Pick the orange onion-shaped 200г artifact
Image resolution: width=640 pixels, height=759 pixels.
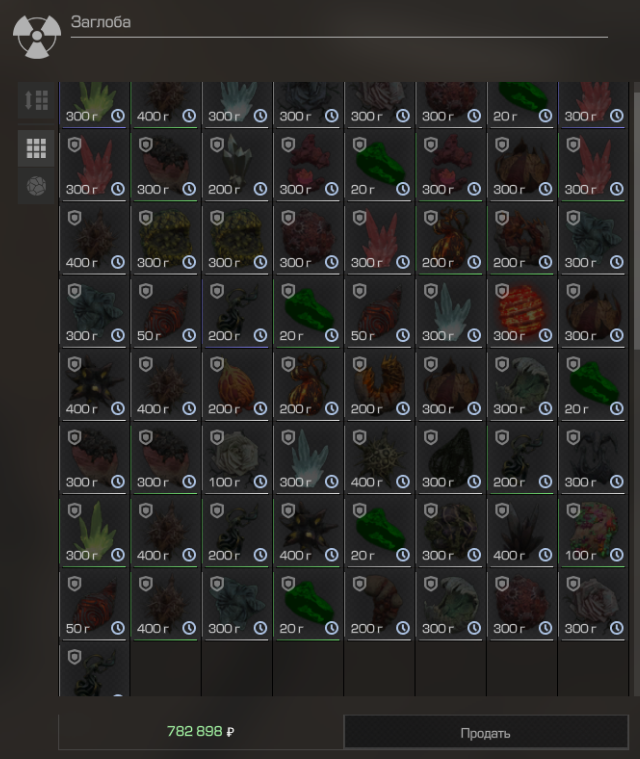[237, 386]
